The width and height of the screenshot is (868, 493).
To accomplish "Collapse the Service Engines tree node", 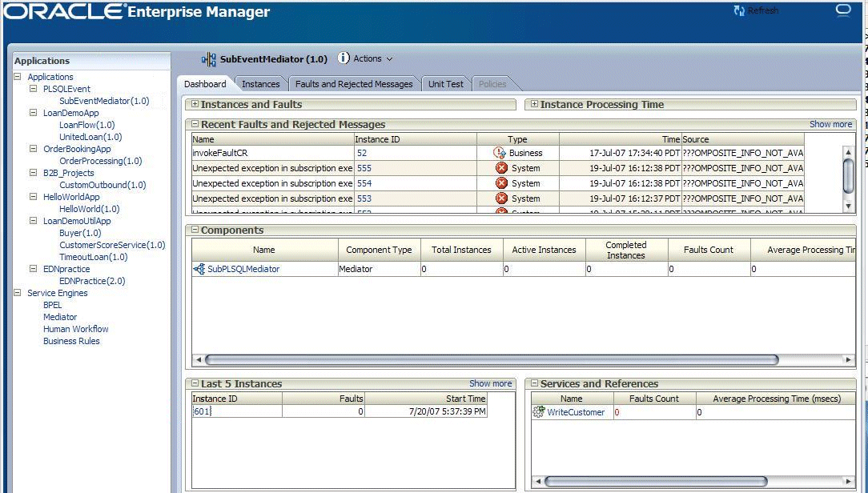I will (17, 293).
